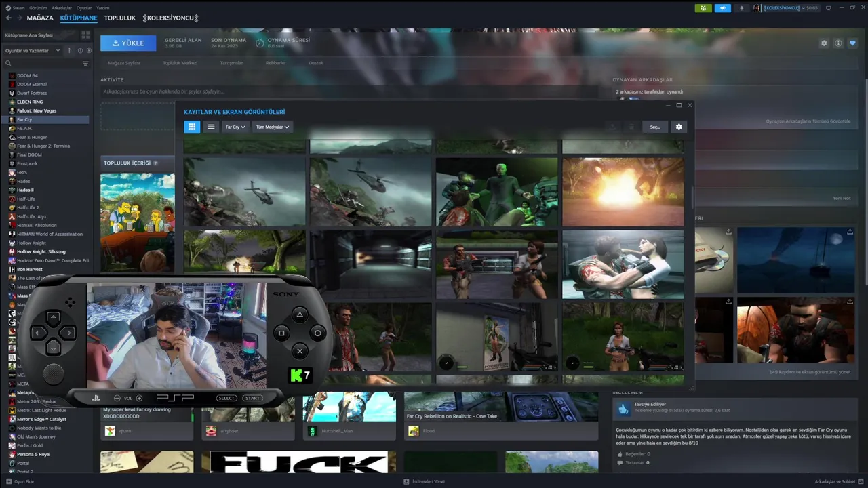
Task: Click the Yeni Not button
Action: tap(841, 199)
